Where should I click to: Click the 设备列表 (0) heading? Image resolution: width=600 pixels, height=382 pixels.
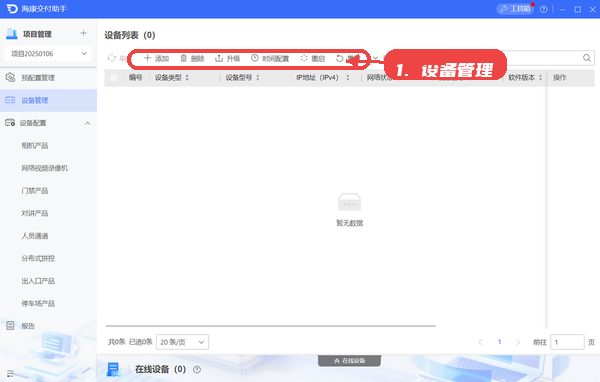[130, 35]
